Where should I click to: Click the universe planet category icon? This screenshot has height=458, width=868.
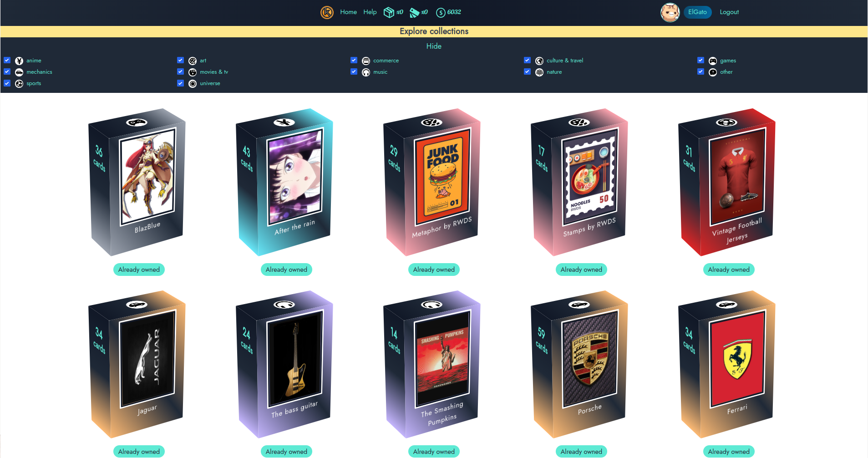pos(193,83)
